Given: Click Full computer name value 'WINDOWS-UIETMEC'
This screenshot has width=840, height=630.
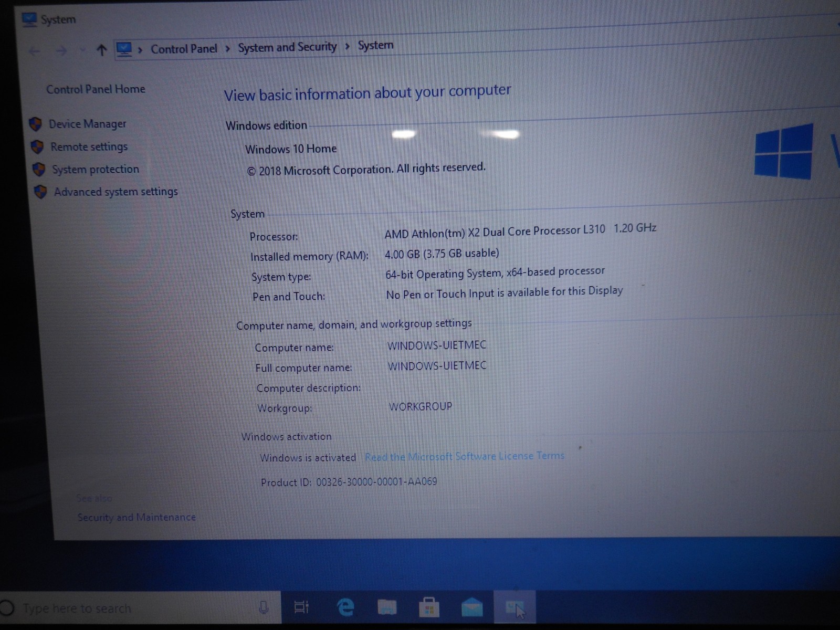Looking at the screenshot, I should point(437,365).
